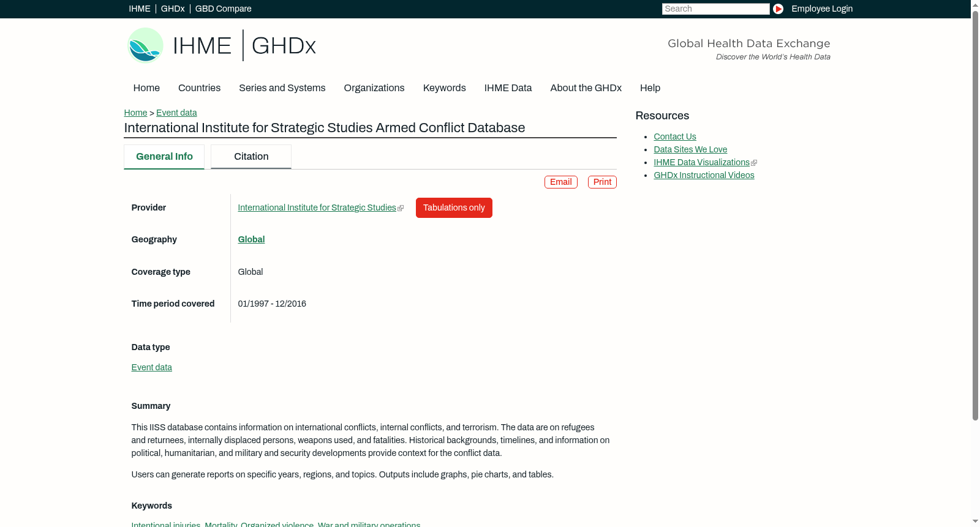The height and width of the screenshot is (527, 980).
Task: Switch to the Citation tab
Action: (251, 157)
